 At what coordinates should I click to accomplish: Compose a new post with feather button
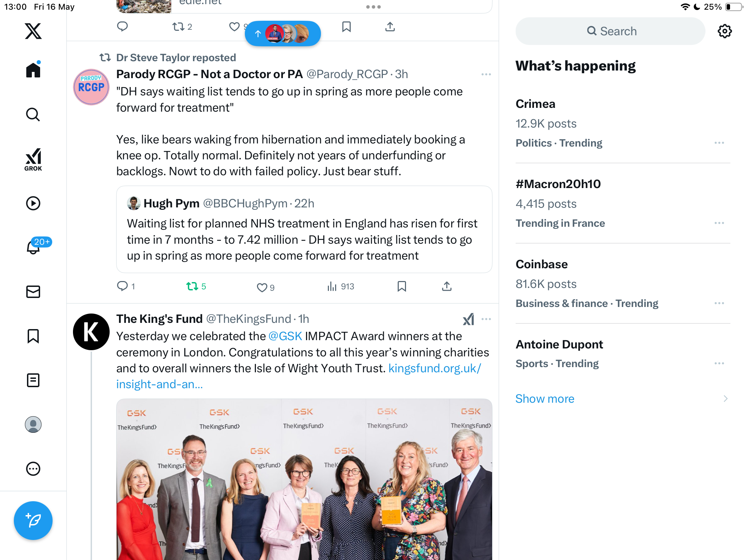[33, 520]
